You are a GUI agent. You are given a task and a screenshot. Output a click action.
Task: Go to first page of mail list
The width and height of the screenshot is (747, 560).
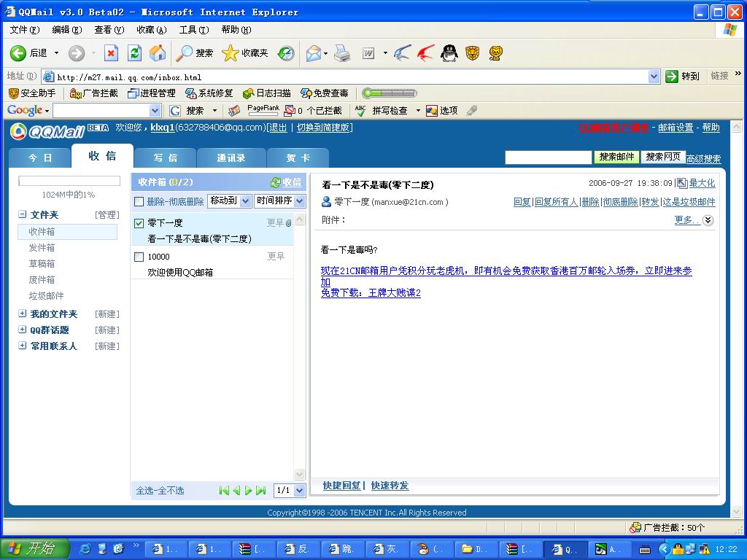pyautogui.click(x=224, y=491)
